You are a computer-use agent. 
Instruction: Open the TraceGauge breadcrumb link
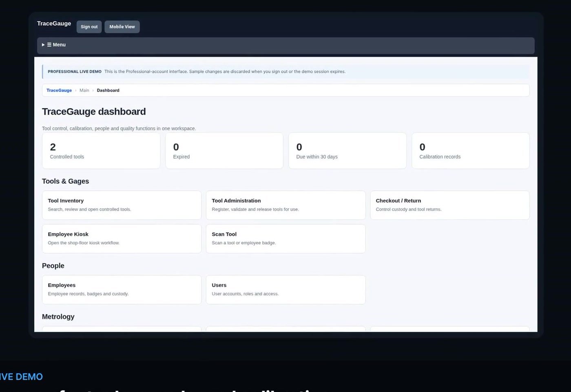(59, 90)
